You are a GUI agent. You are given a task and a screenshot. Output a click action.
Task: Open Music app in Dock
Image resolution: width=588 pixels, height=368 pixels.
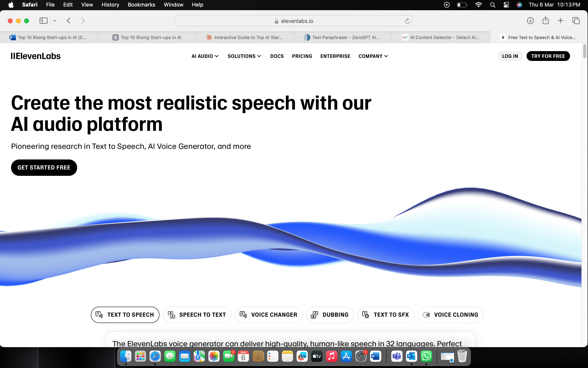click(x=331, y=356)
